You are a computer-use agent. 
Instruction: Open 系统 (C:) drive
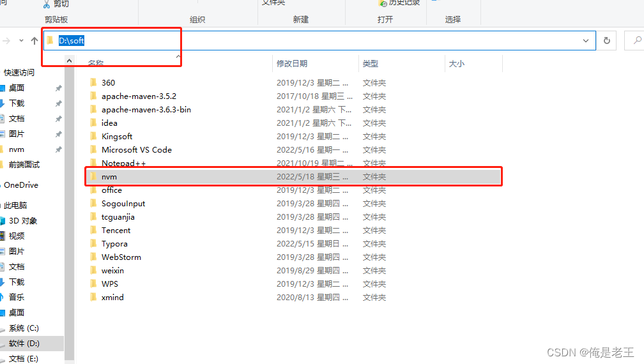pyautogui.click(x=24, y=328)
